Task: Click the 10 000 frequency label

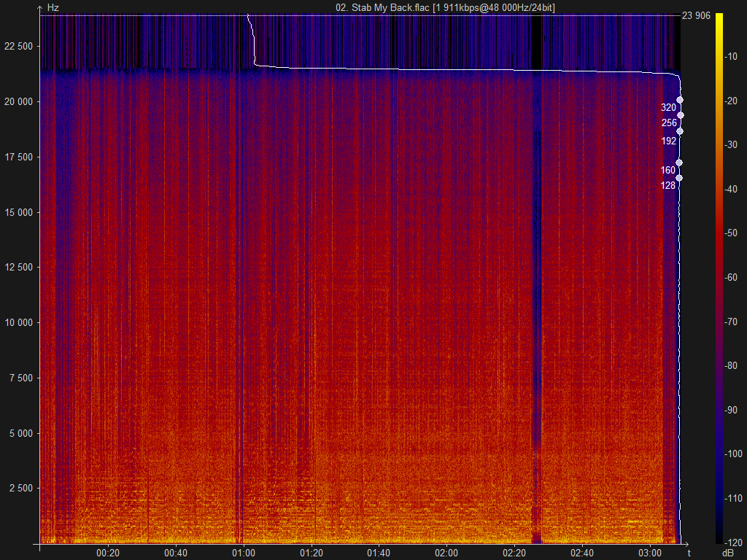Action: [18, 323]
